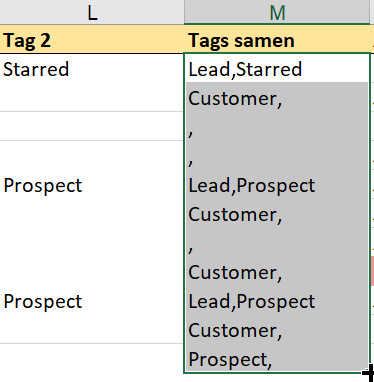The width and height of the screenshot is (374, 382).
Task: Click the fill handle at the selection corner
Action: [x=369, y=372]
